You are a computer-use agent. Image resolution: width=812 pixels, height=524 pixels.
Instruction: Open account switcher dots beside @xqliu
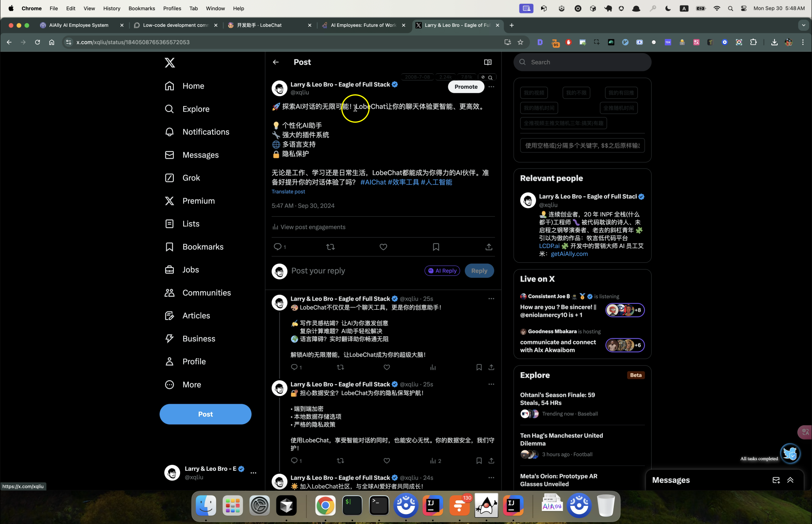point(254,472)
